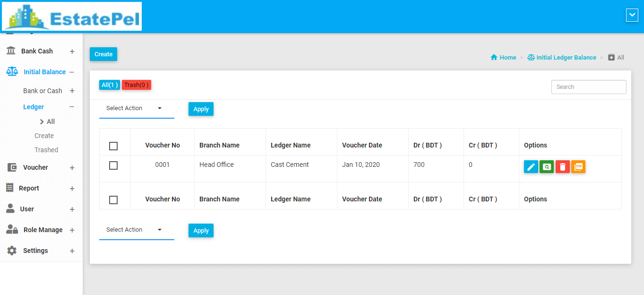Click the top Apply button
The width and height of the screenshot is (644, 295).
point(201,109)
